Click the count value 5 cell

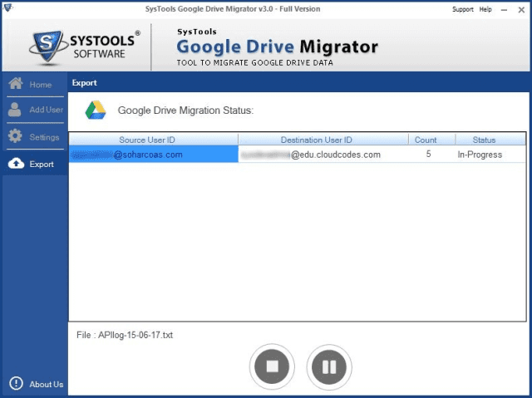point(432,155)
